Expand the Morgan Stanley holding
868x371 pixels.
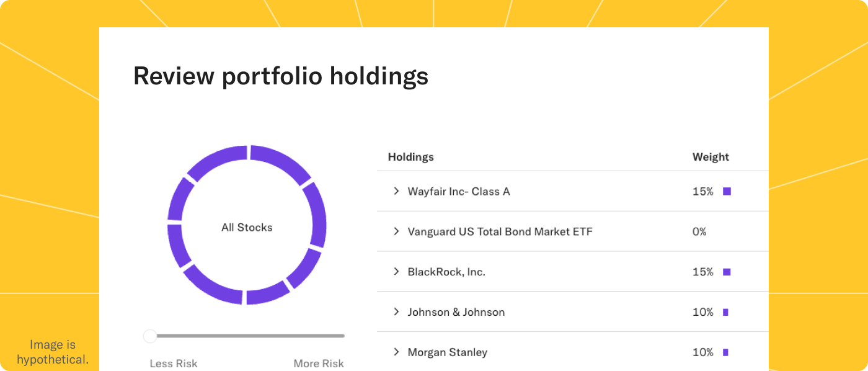click(x=397, y=352)
